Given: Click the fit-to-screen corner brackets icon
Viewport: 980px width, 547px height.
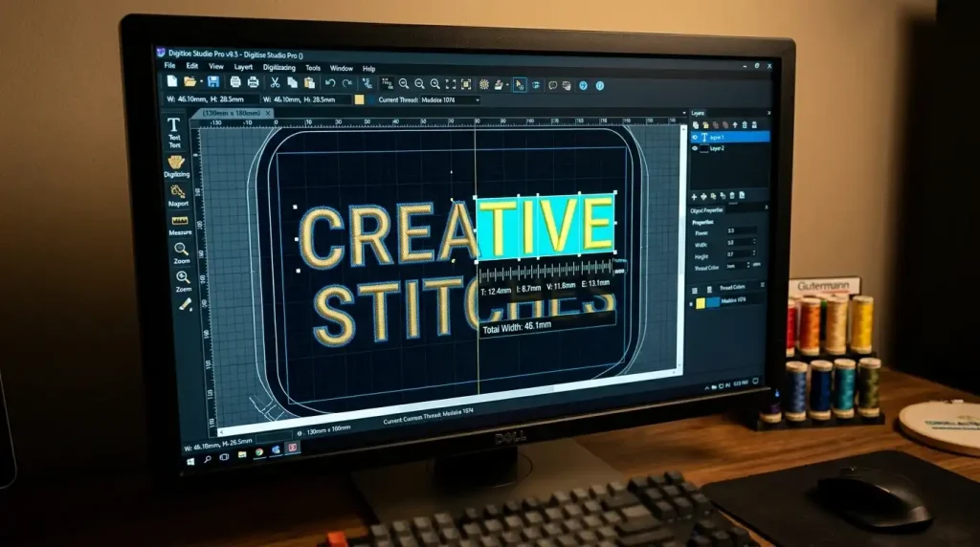Looking at the screenshot, I should 451,84.
